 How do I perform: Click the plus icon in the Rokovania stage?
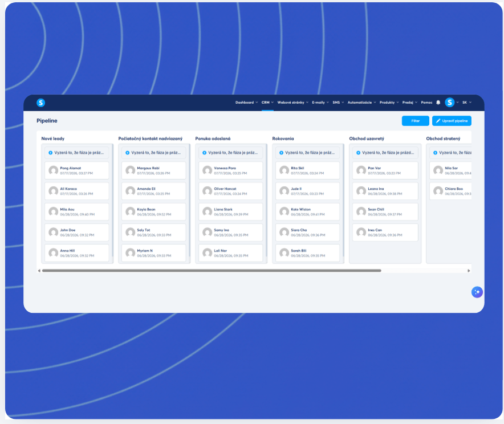point(282,153)
